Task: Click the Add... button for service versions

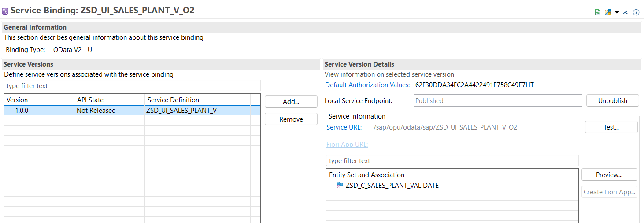Action: (x=291, y=101)
